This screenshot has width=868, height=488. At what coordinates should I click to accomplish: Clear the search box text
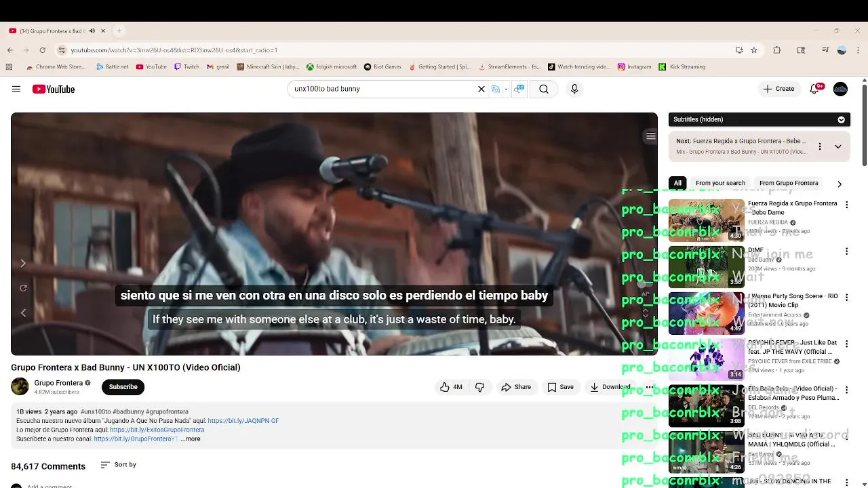pyautogui.click(x=481, y=89)
